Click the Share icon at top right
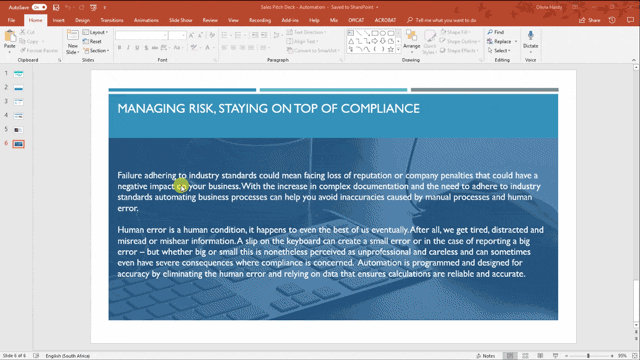Image resolution: width=640 pixels, height=360 pixels. [582, 20]
